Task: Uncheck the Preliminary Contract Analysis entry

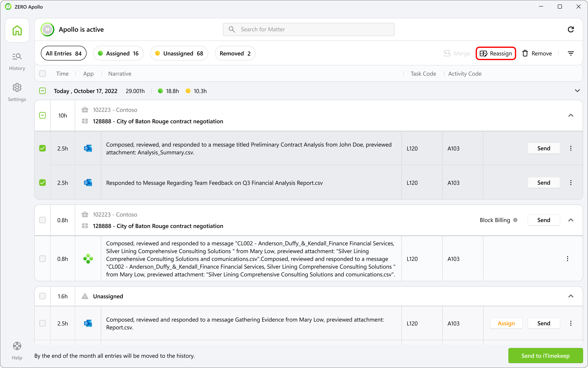Action: 42,148
